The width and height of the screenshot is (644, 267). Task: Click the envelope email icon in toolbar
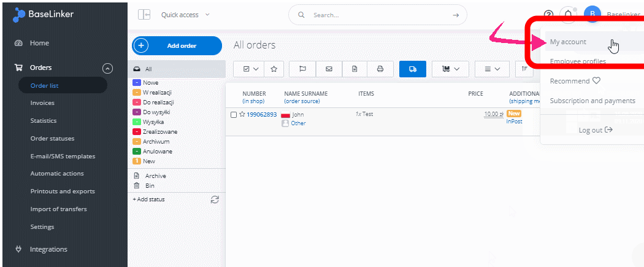(x=329, y=69)
